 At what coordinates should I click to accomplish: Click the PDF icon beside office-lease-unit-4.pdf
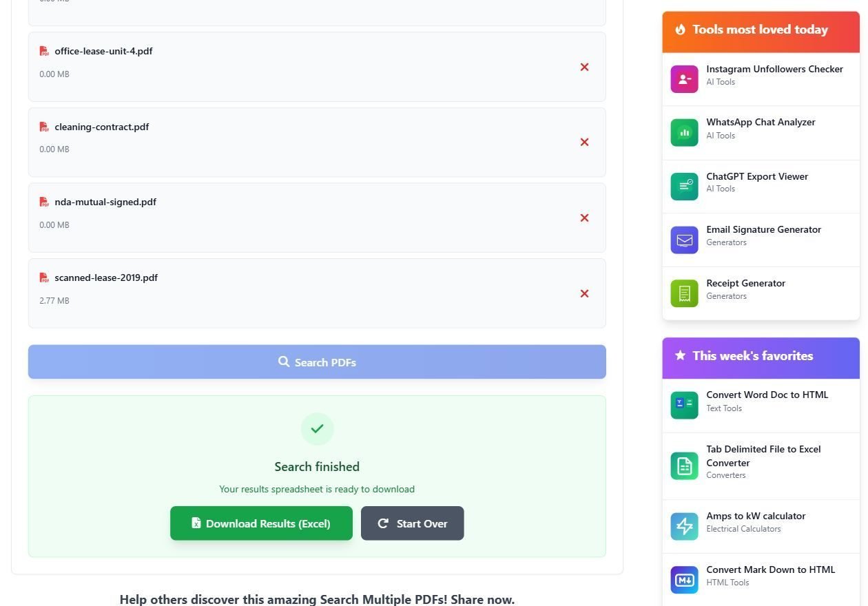tap(44, 51)
